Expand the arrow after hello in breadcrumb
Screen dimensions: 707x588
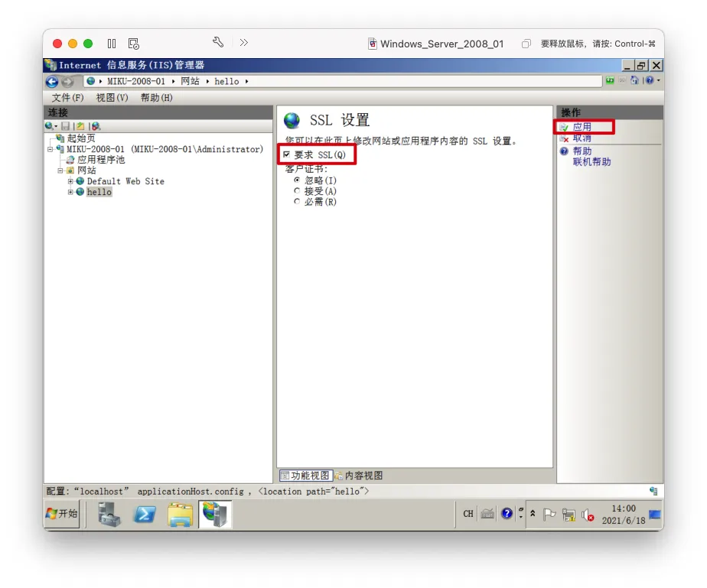coord(246,82)
